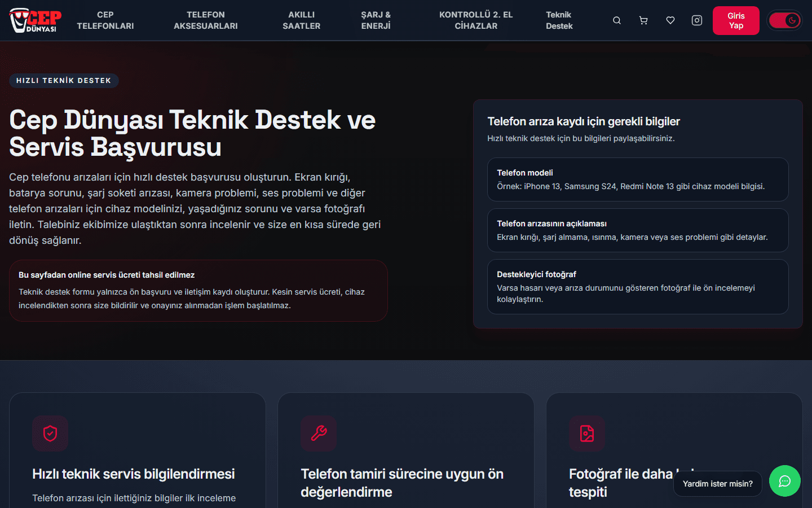Open Cep Telefonları menu
The width and height of the screenshot is (812, 508).
point(105,20)
